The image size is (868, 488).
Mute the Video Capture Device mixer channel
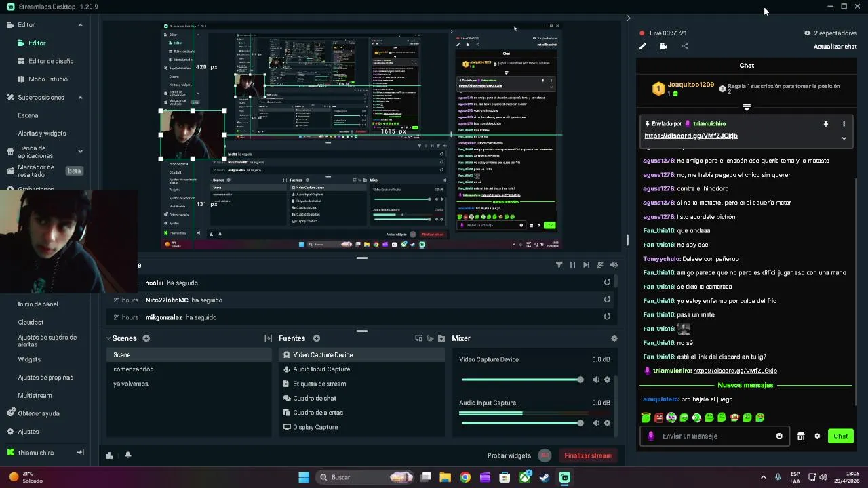596,380
